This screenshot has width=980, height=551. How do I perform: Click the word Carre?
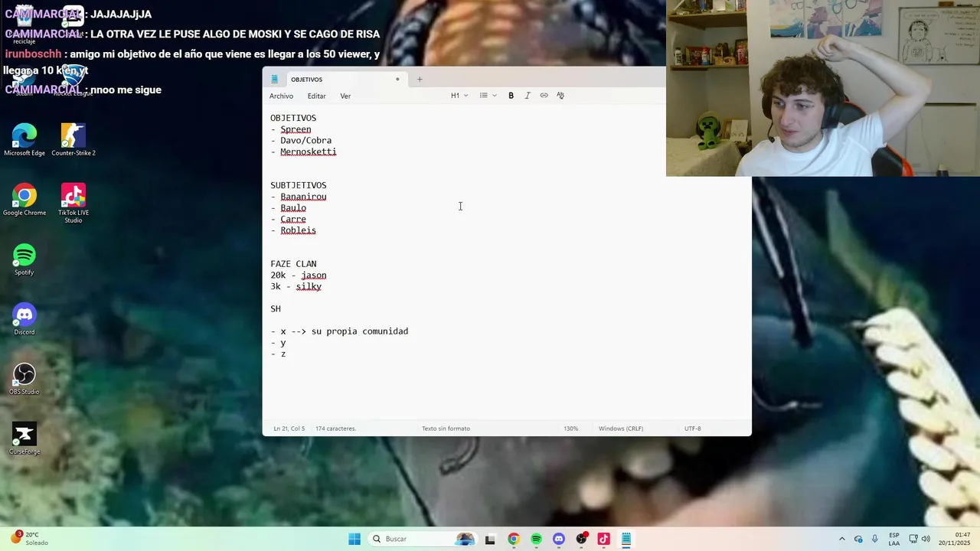coord(293,219)
